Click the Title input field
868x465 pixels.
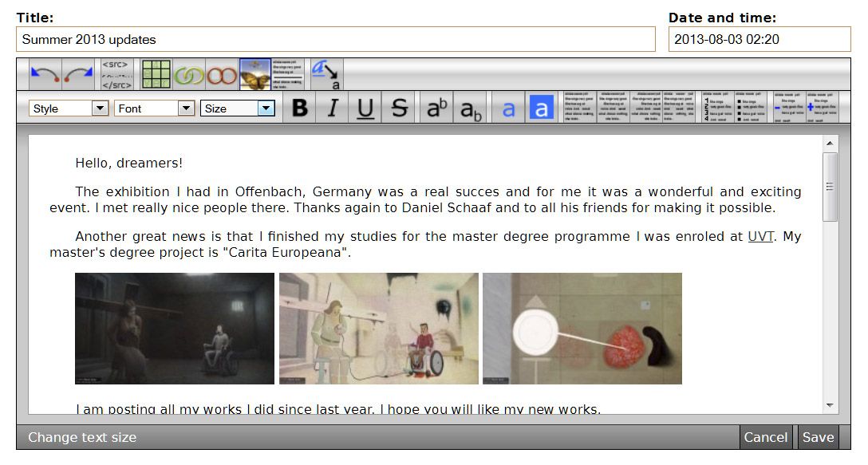[335, 39]
